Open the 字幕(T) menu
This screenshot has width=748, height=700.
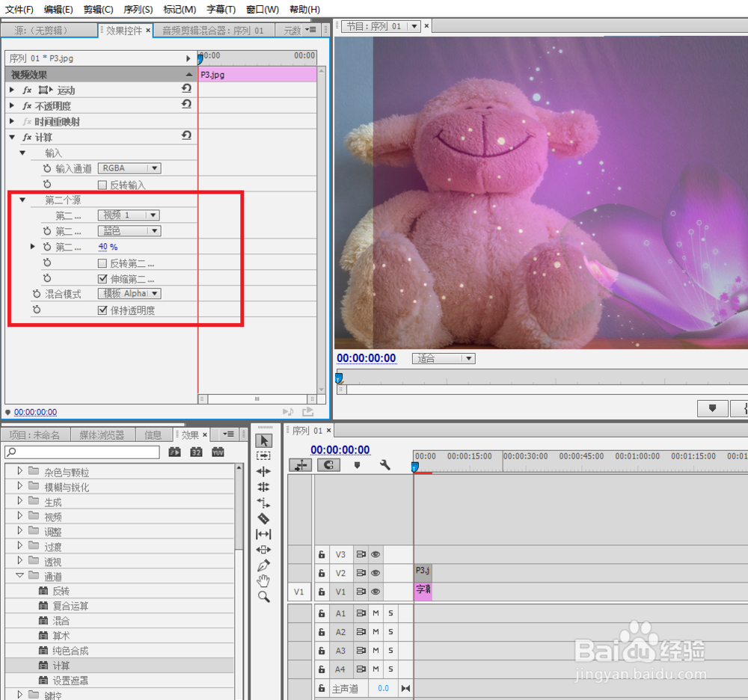[x=221, y=10]
